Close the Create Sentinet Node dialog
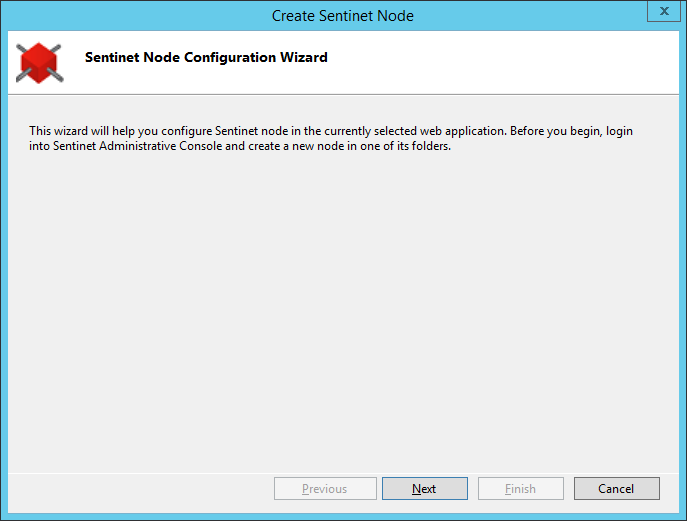This screenshot has height=521, width=687. (x=663, y=11)
